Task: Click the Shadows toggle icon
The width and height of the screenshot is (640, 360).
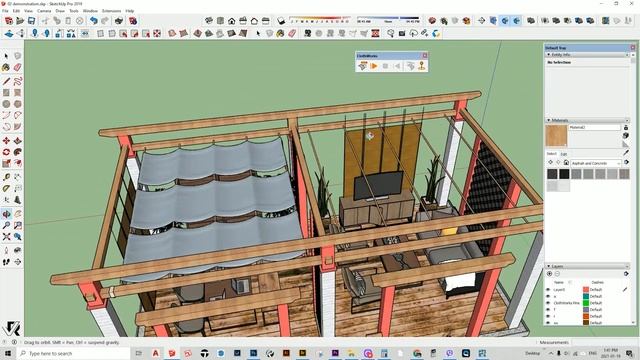Action: click(281, 21)
